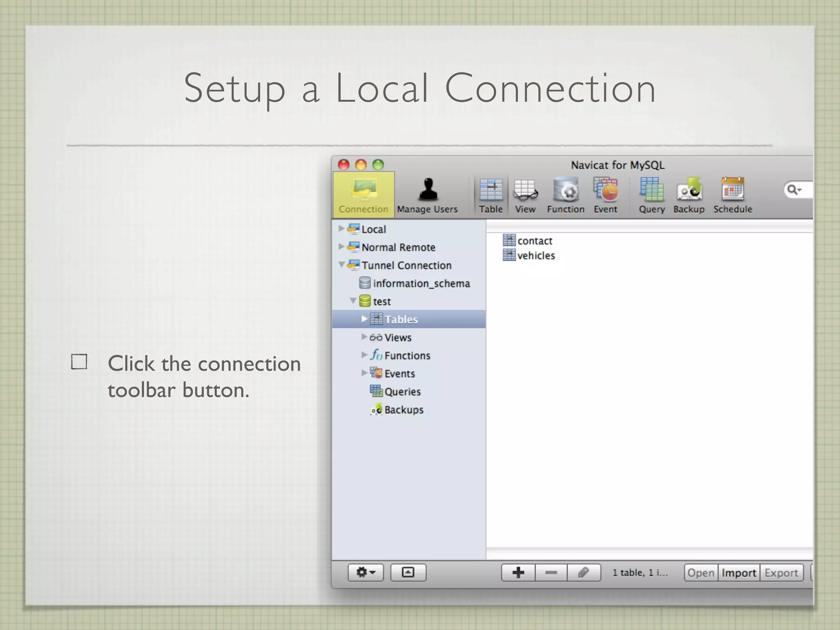The height and width of the screenshot is (630, 840).
Task: Click the minus delete button
Action: 551,572
